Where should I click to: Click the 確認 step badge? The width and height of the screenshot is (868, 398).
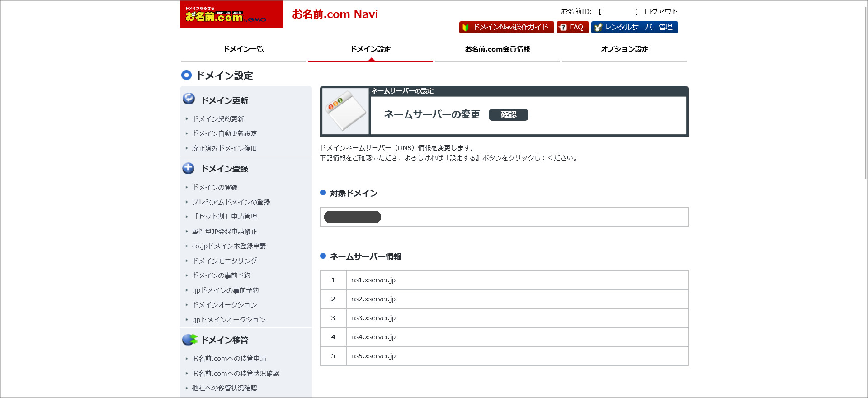point(509,115)
